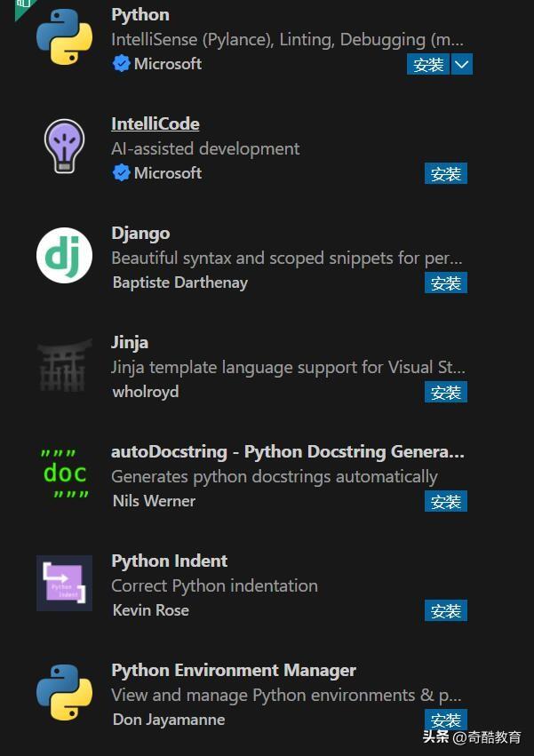Image resolution: width=534 pixels, height=756 pixels.
Task: Click publisher name wholroyd
Action: click(x=146, y=392)
